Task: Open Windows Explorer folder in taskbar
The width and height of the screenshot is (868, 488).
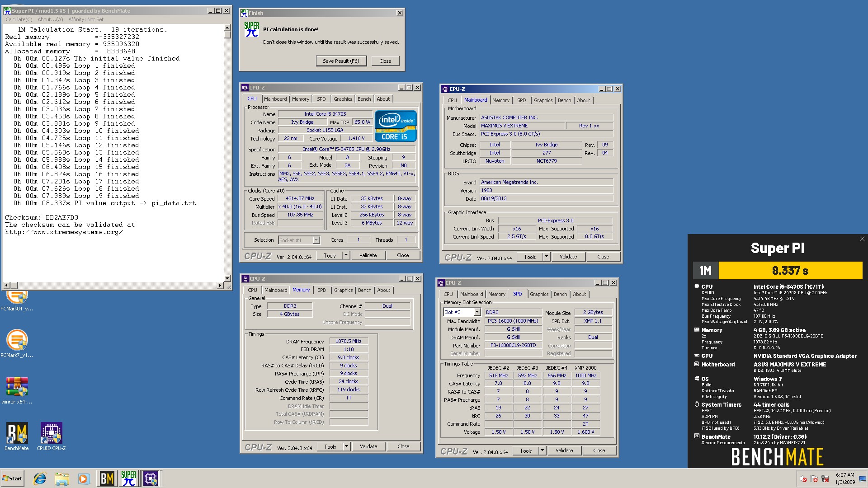Action: (x=62, y=479)
